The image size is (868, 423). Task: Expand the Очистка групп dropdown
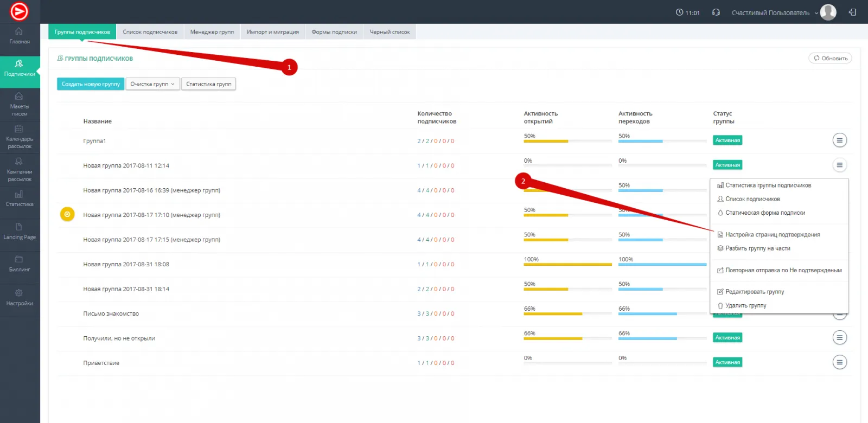(x=152, y=84)
